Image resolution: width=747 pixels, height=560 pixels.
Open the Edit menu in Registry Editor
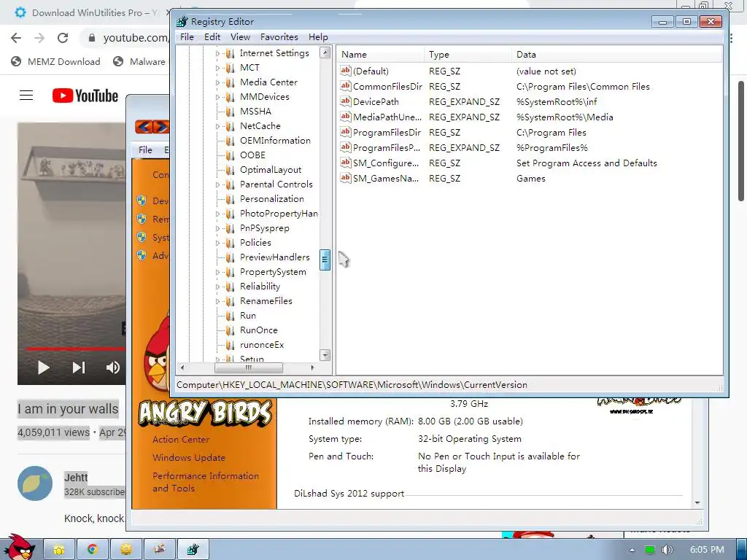point(212,37)
